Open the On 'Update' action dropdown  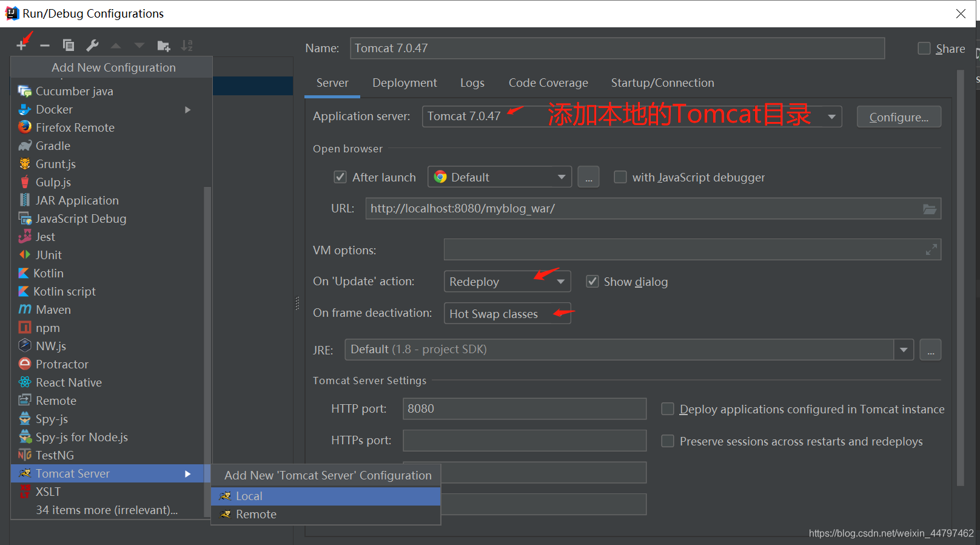(508, 282)
